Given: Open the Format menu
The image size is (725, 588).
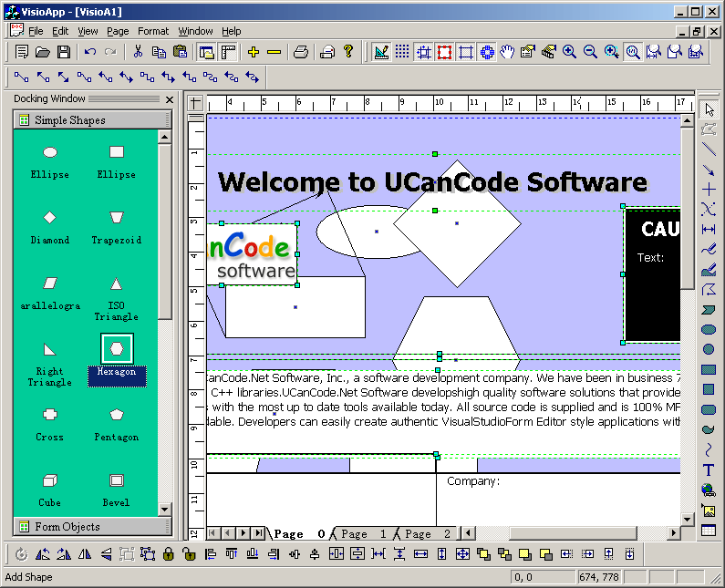Looking at the screenshot, I should 153,31.
